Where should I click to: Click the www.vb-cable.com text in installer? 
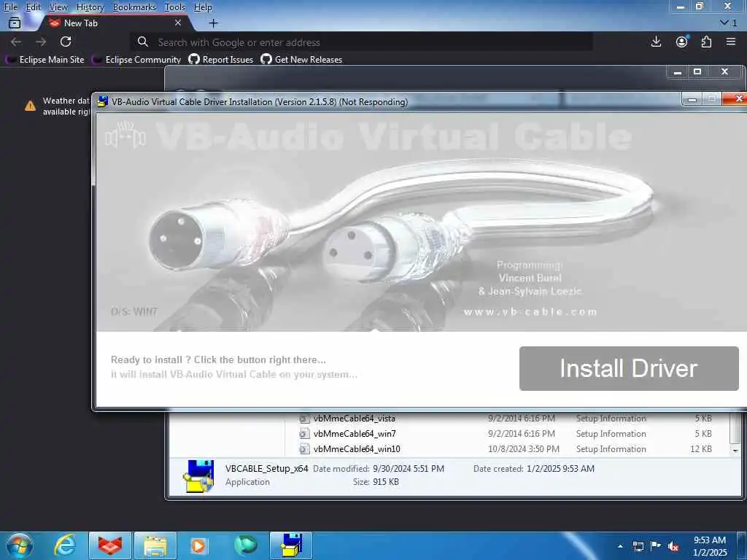pos(530,312)
